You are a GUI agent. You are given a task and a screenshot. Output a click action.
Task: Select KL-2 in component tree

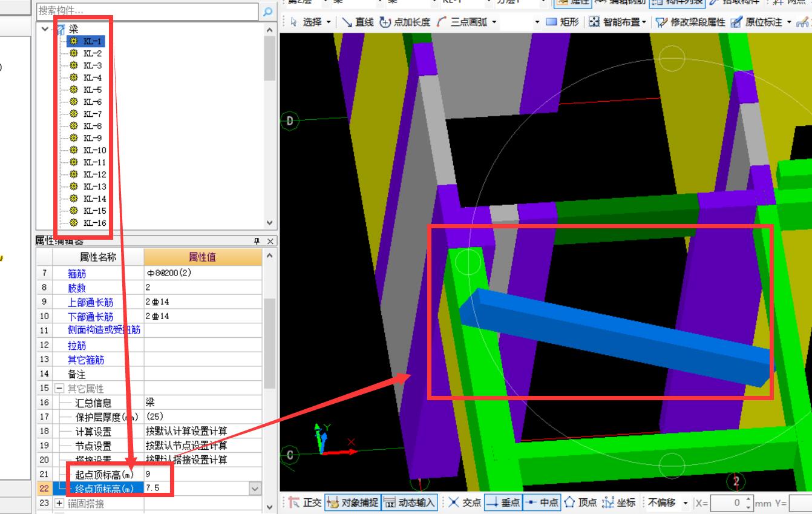tap(93, 53)
